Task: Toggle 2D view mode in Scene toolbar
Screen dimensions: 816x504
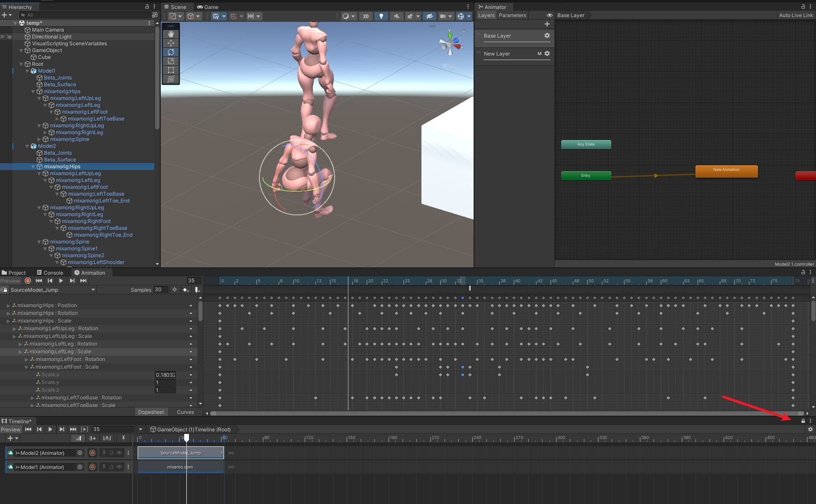Action: click(x=366, y=16)
